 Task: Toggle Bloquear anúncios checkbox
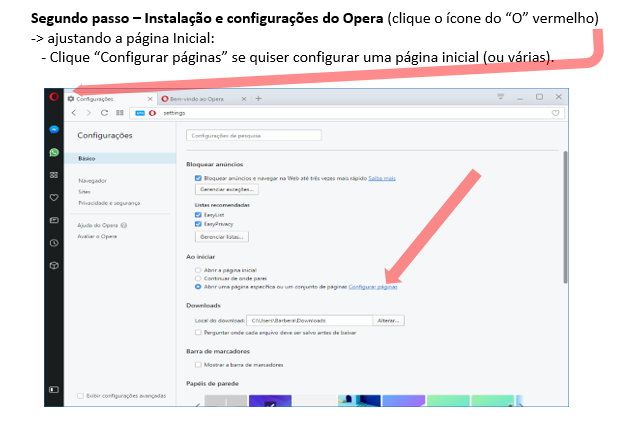pyautogui.click(x=198, y=178)
